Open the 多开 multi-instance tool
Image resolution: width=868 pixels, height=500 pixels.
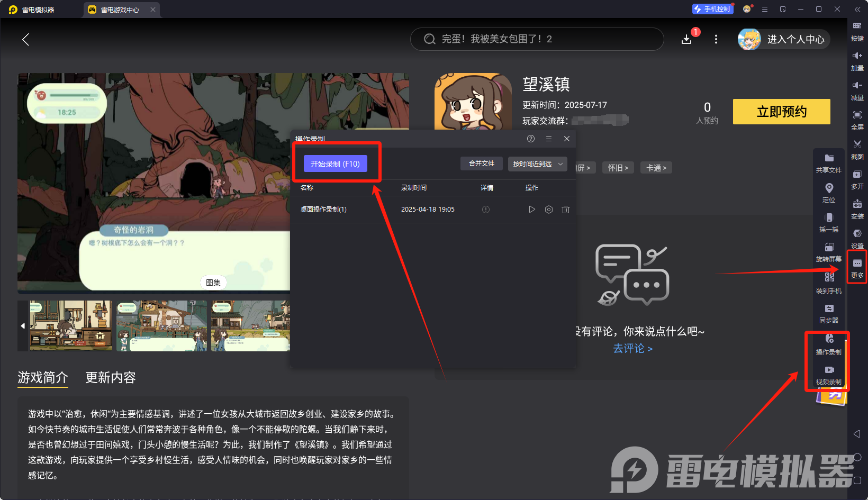pyautogui.click(x=857, y=179)
